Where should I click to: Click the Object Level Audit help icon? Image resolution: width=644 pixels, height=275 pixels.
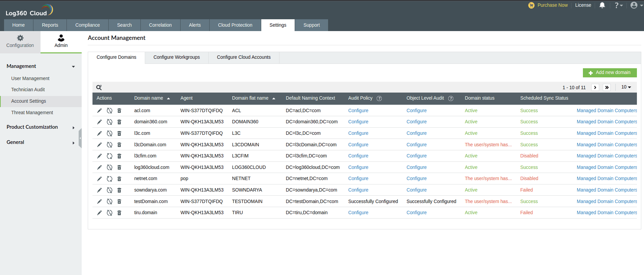451,99
